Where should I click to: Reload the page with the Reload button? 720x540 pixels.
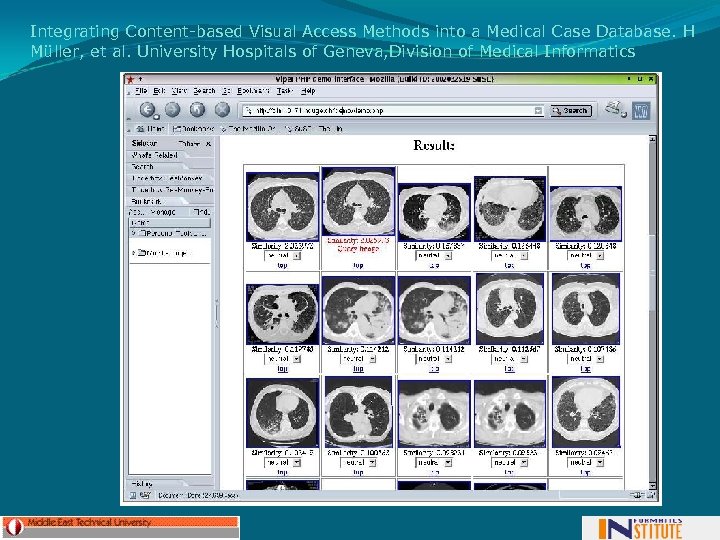coord(197,110)
